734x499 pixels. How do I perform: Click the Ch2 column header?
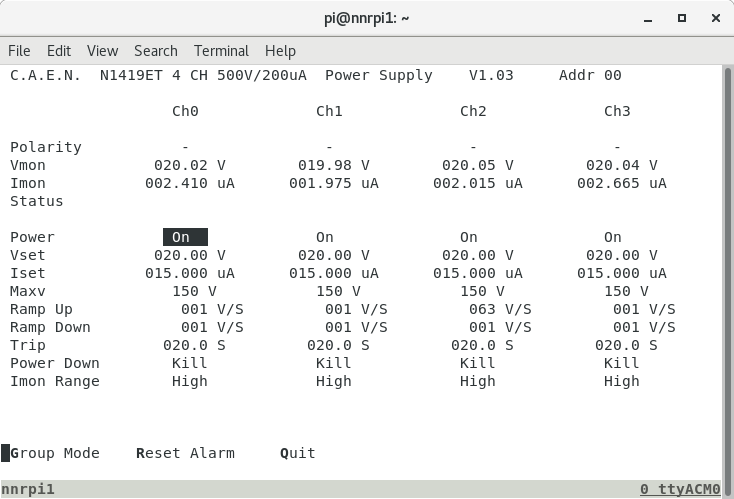point(473,111)
